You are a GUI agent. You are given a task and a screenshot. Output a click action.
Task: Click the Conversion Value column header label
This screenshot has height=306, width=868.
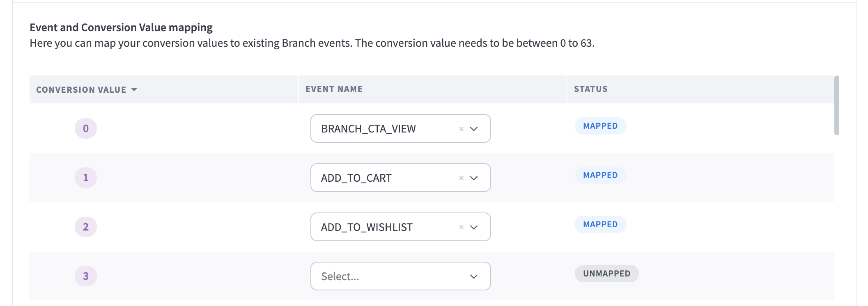pos(81,90)
